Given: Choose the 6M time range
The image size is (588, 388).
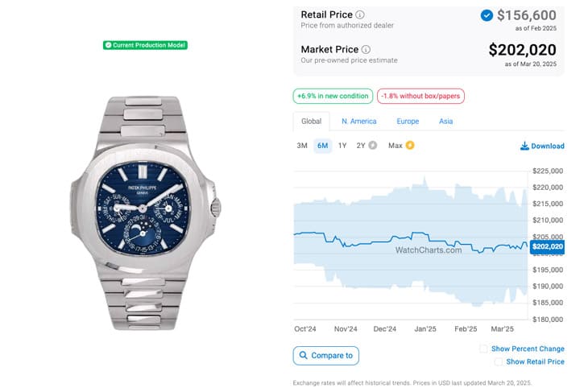Looking at the screenshot, I should pyautogui.click(x=322, y=146).
